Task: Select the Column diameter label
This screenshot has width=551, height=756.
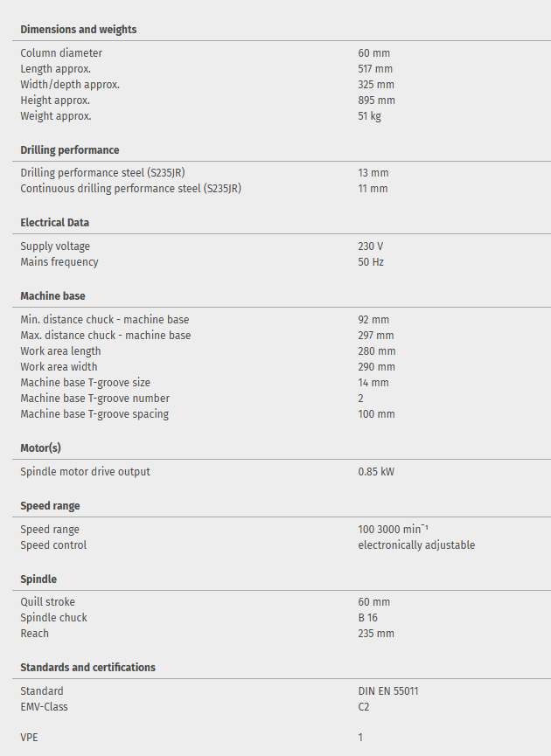Action: coord(61,53)
